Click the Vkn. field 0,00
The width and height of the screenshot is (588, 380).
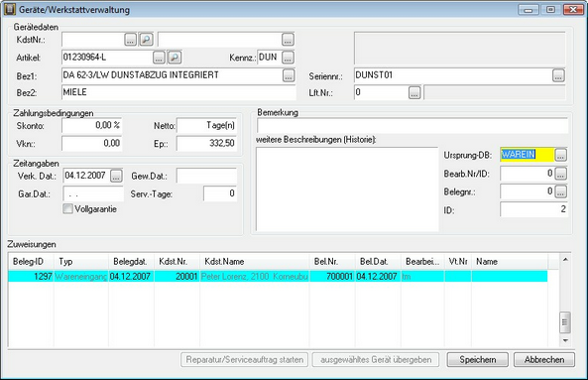(92, 143)
